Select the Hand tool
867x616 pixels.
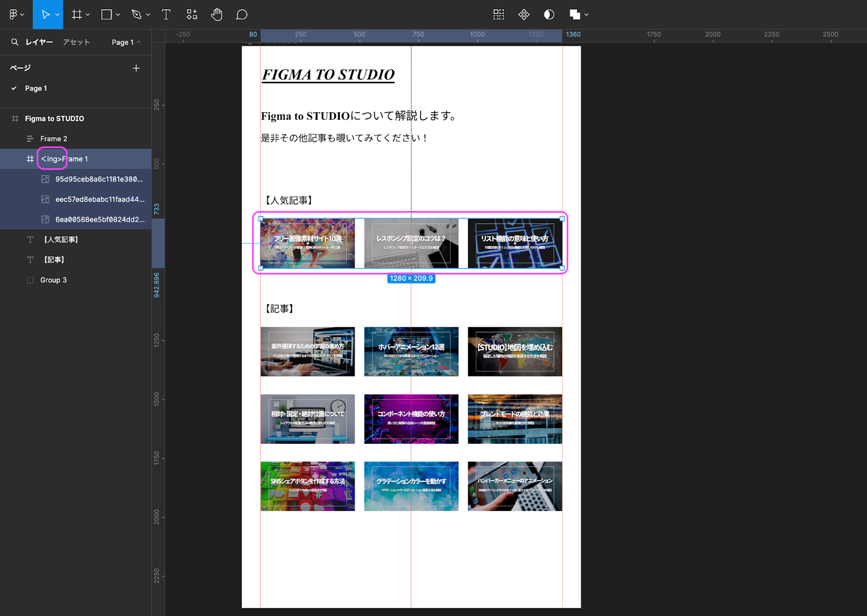click(x=217, y=15)
